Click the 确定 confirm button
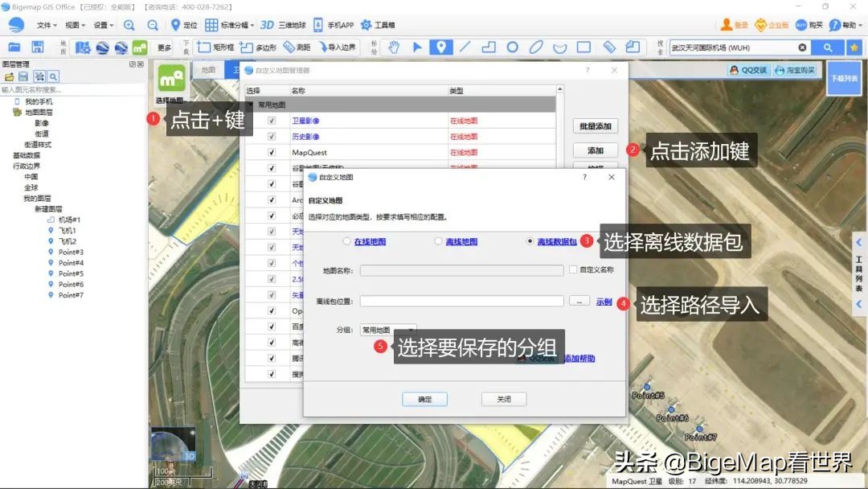The image size is (868, 489). coord(424,399)
